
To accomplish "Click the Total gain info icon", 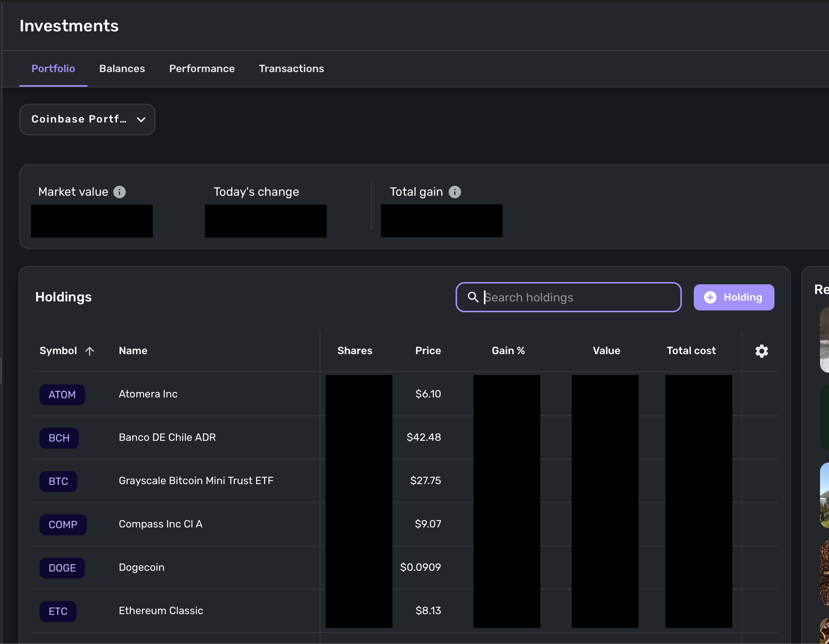I will click(455, 192).
